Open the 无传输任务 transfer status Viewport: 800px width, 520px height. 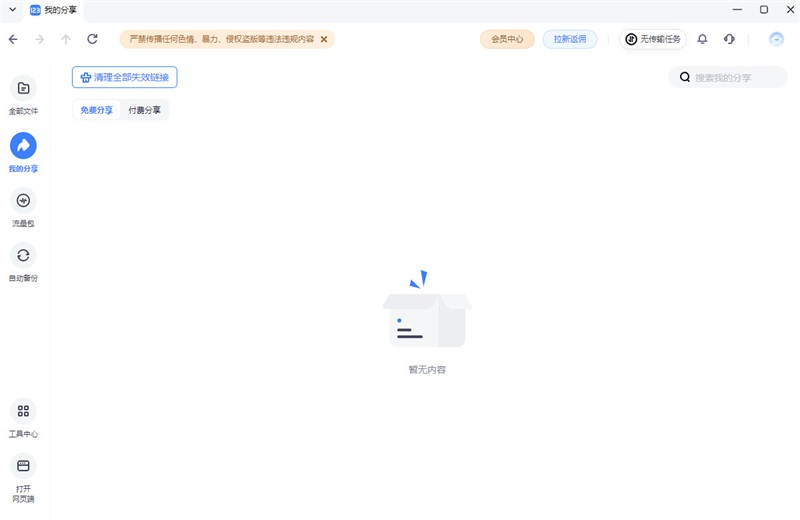(x=653, y=39)
